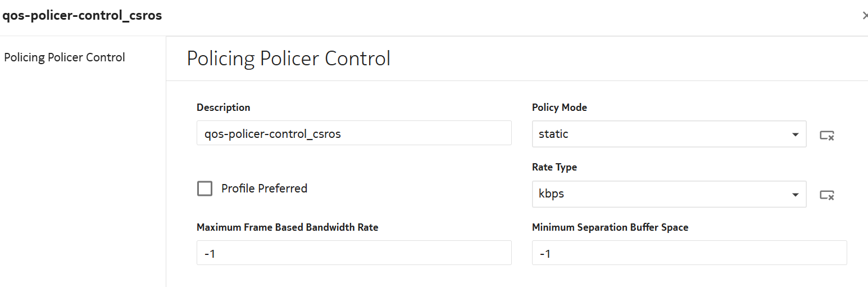Screen dimensions: 868x287
Task: Enable the Profile Preferred checkbox
Action: 205,189
